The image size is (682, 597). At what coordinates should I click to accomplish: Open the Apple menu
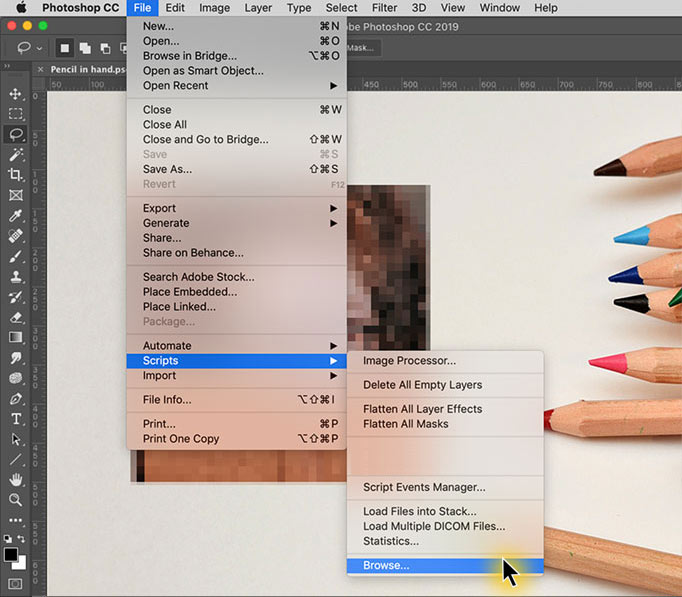coord(21,7)
